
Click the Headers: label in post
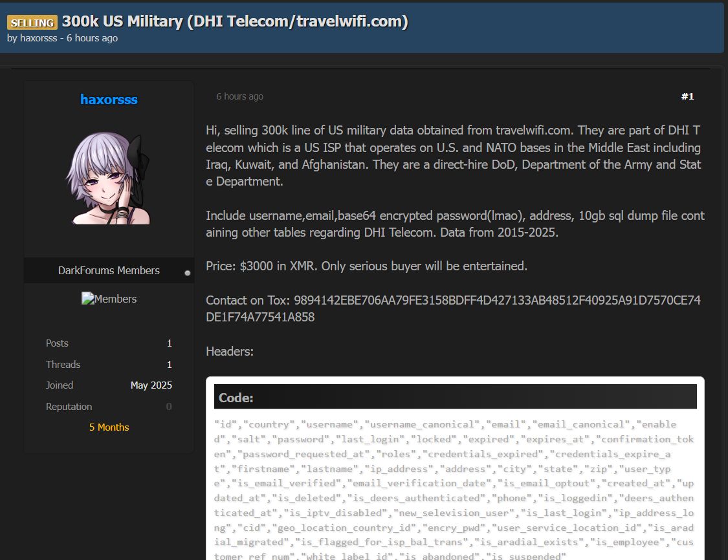point(230,352)
